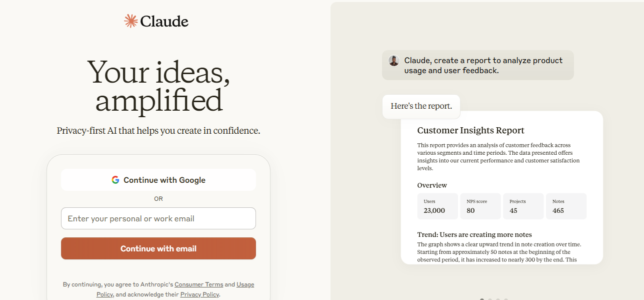Click the Customer Insights Report heading

point(471,131)
